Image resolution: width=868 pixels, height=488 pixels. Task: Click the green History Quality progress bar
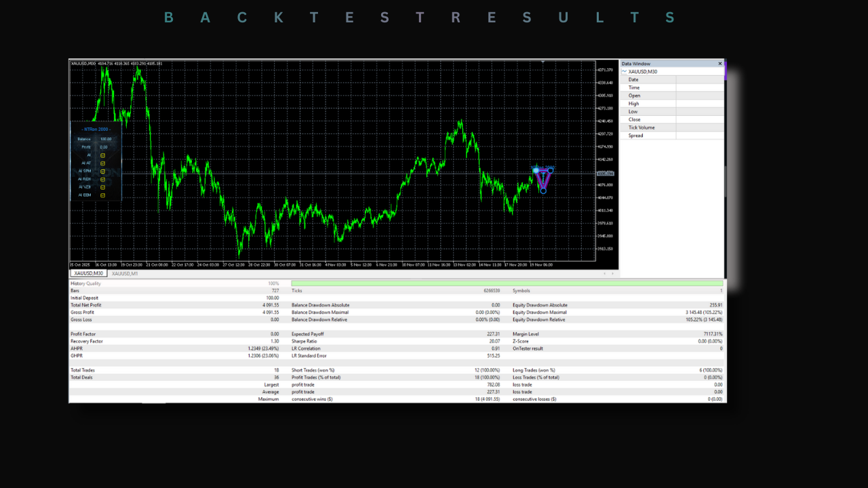(507, 283)
